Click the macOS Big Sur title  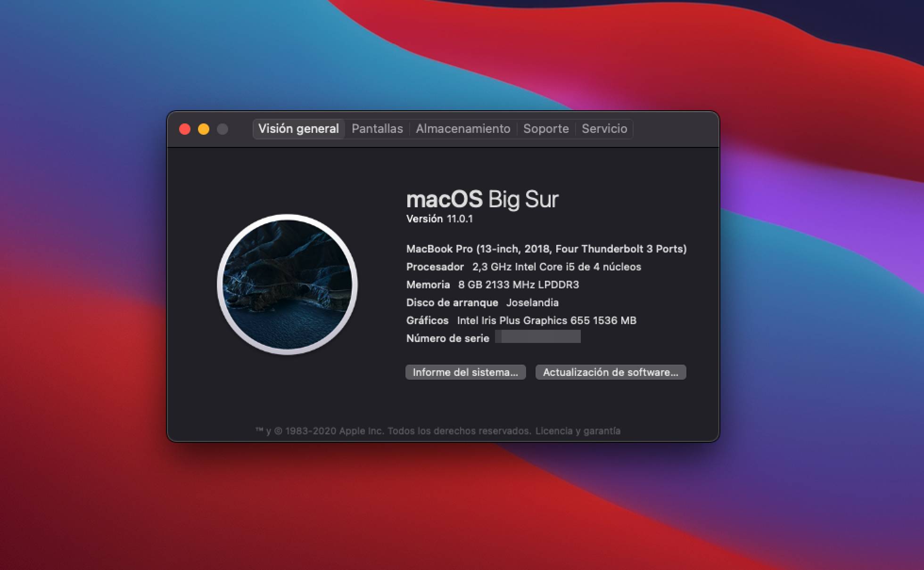(x=482, y=199)
